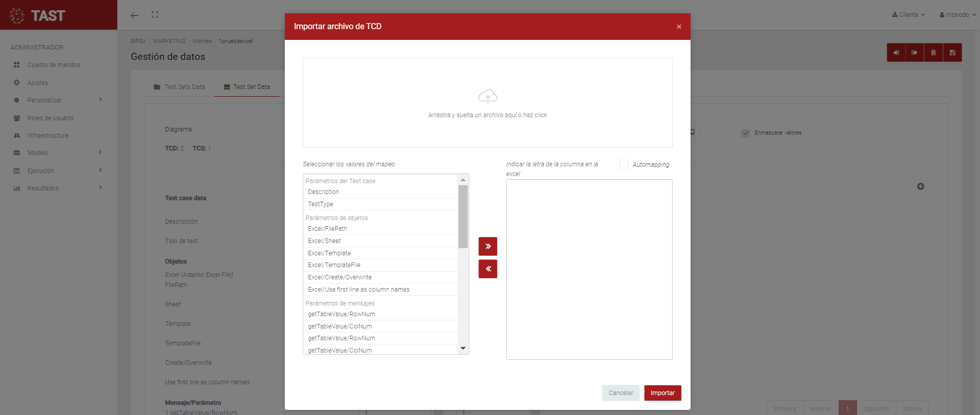Screen dimensions: 980x415
Task: Click the double-left-arrow remove mapping button
Action: point(488,269)
